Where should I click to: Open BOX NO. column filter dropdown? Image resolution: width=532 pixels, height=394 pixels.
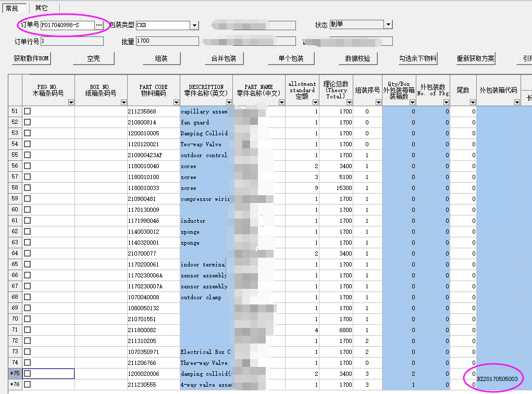pos(123,103)
